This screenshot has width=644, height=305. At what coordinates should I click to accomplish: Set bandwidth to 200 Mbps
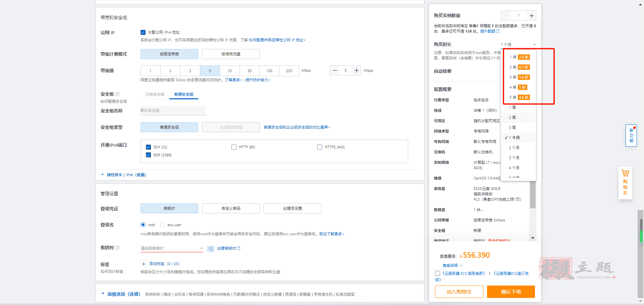(289, 71)
